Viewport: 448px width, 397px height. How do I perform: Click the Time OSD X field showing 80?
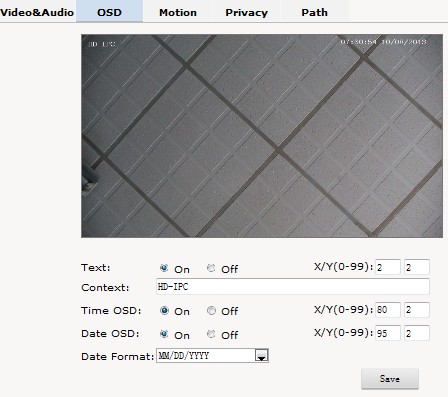pyautogui.click(x=388, y=310)
